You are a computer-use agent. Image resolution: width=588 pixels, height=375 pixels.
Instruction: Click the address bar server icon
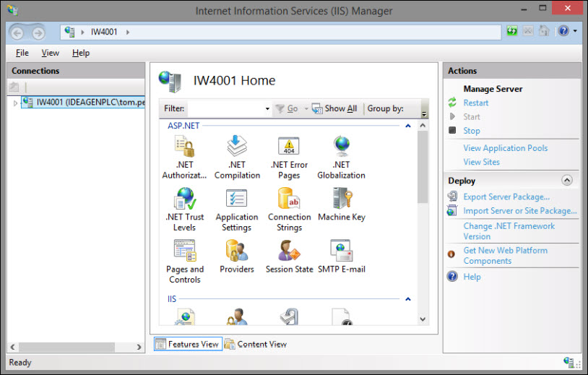tap(70, 32)
